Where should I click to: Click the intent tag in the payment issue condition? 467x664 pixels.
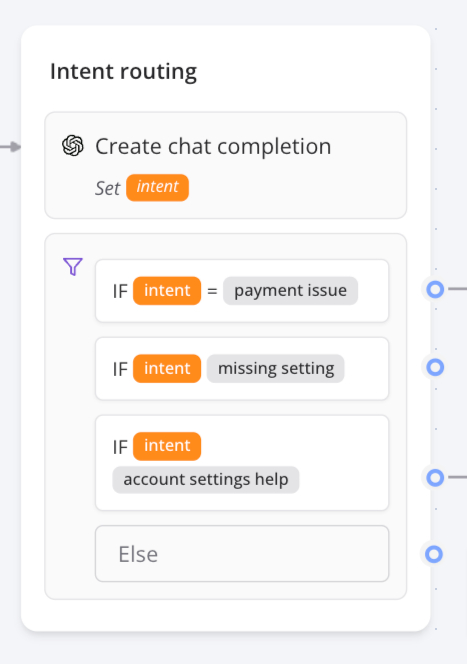coord(167,291)
